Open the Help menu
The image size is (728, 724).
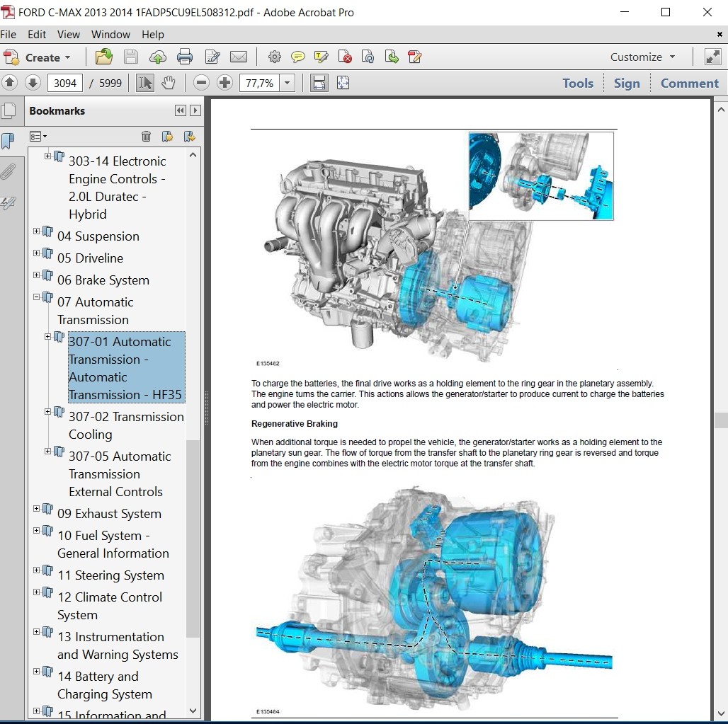tap(153, 35)
